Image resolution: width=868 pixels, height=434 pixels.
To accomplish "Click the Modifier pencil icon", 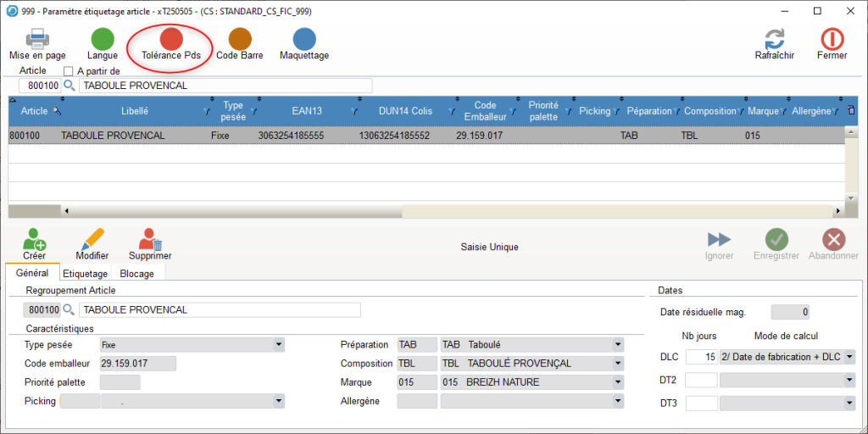I will (x=92, y=240).
